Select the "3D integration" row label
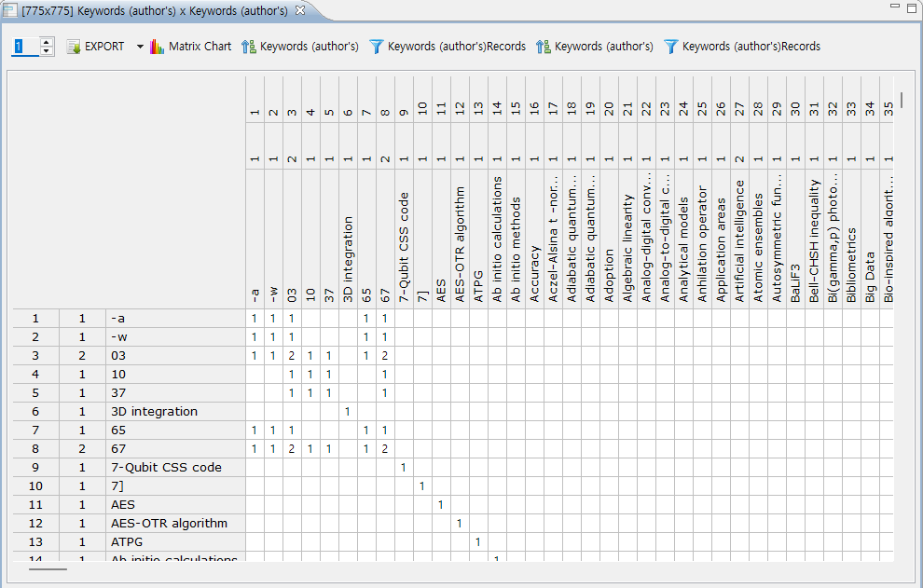 (154, 412)
